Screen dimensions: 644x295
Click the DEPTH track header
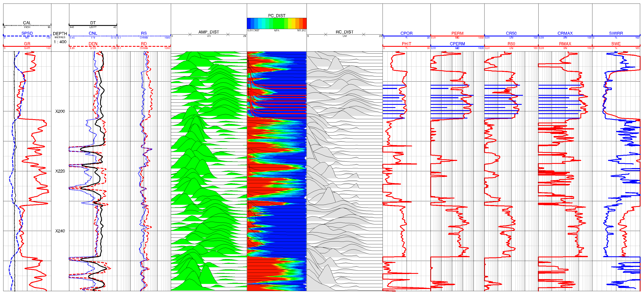tap(60, 34)
